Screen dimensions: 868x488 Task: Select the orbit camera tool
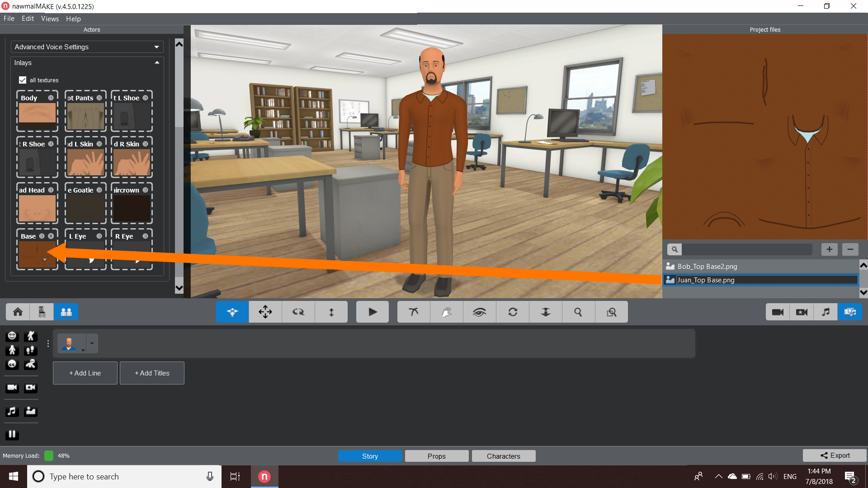pos(414,312)
